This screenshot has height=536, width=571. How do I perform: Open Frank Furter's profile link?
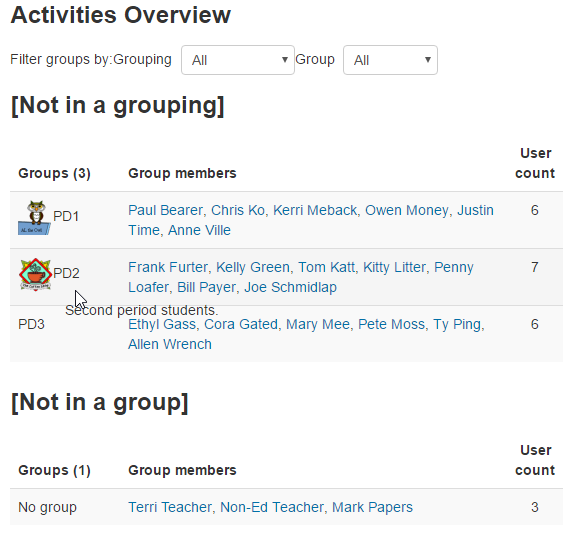[168, 267]
